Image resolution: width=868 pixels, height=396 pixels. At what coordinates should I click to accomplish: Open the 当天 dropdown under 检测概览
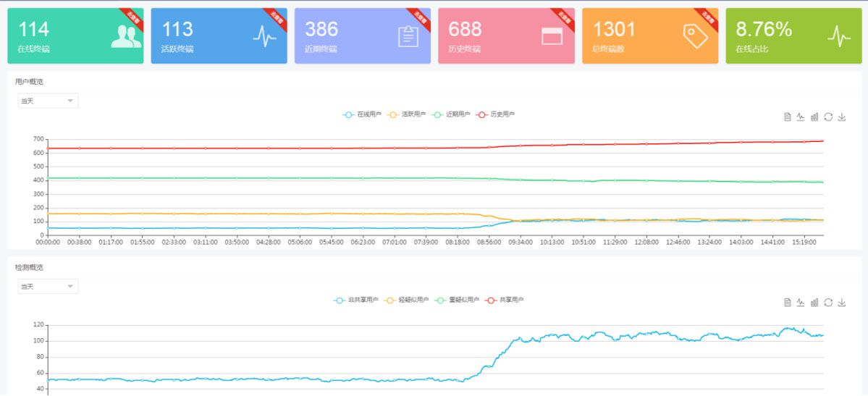point(48,287)
